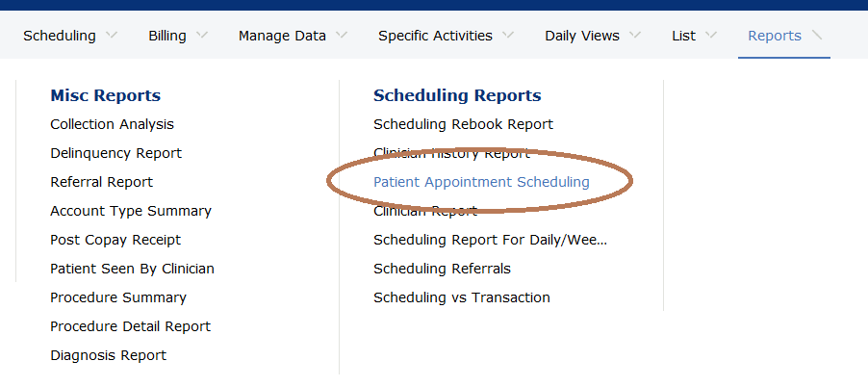Open the Referral Report
The width and height of the screenshot is (868, 387).
point(101,182)
